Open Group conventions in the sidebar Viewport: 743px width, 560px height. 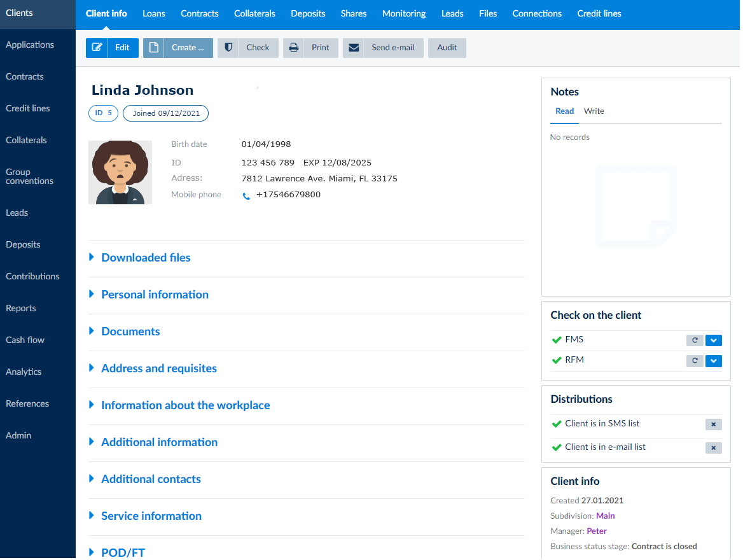(29, 176)
